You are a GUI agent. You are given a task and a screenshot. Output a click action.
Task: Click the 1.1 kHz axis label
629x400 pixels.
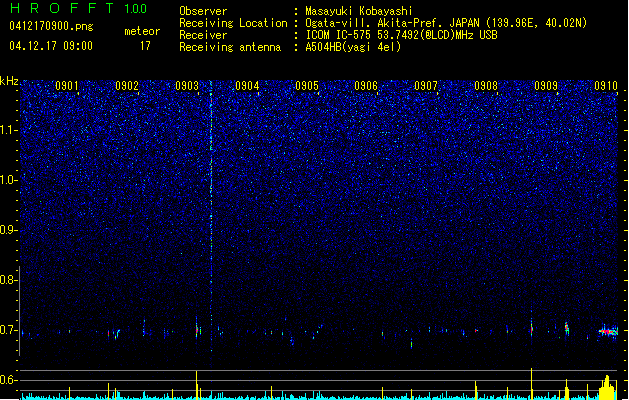click(9, 130)
